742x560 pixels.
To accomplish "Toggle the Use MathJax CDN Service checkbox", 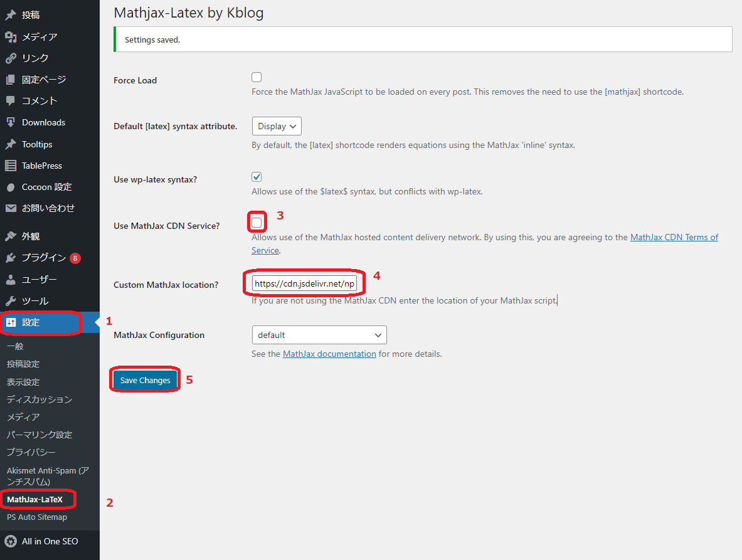I will tap(257, 222).
